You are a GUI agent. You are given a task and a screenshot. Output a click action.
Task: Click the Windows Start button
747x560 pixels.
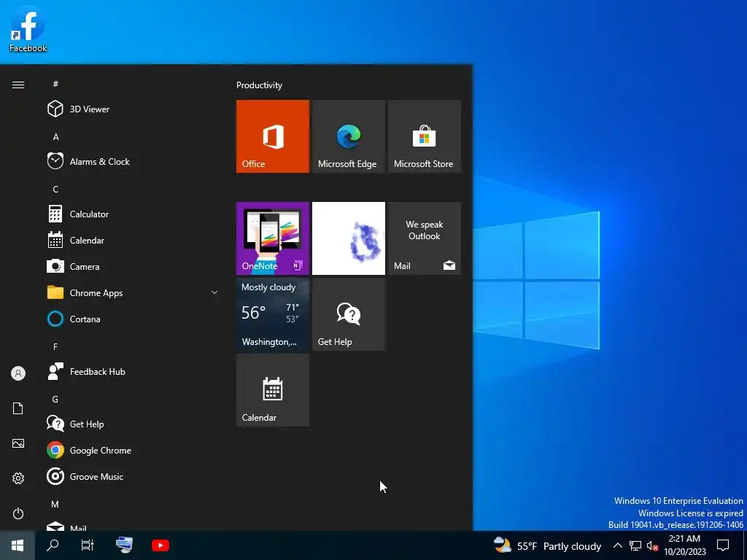pyautogui.click(x=18, y=545)
